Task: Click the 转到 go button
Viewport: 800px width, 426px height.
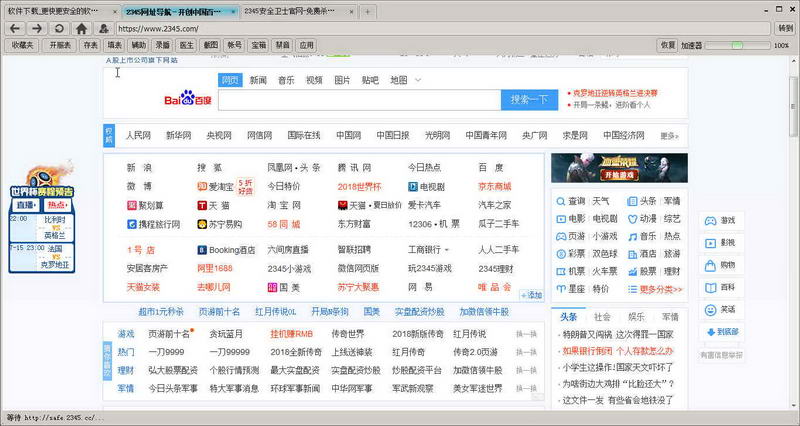Action: (x=786, y=29)
